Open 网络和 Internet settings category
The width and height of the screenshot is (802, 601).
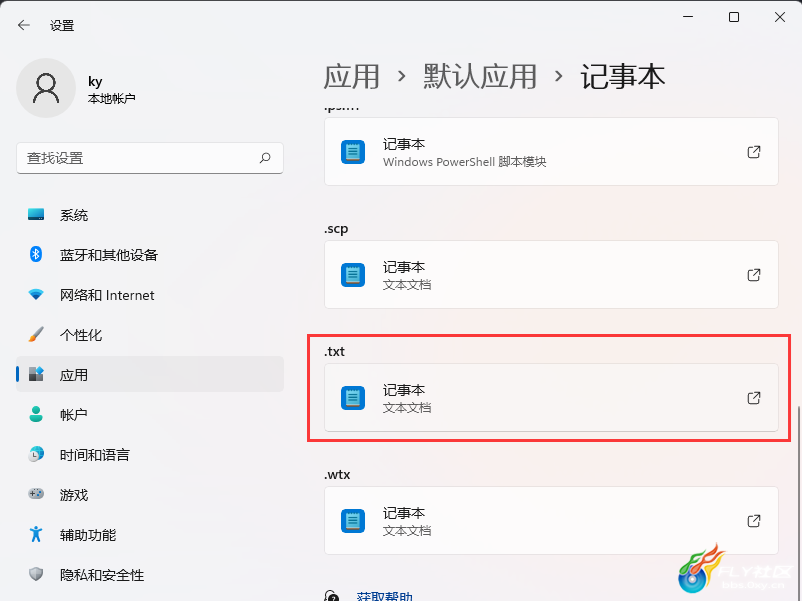coord(150,295)
